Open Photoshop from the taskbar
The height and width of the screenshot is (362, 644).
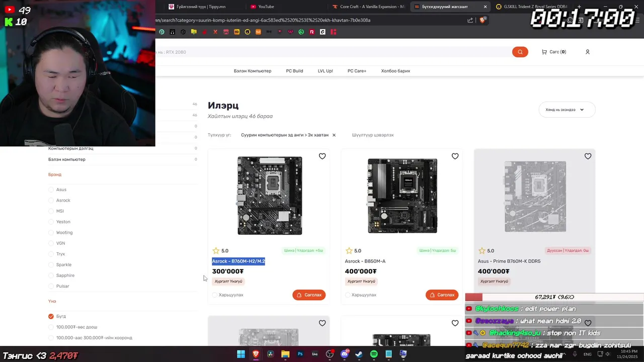tap(300, 354)
